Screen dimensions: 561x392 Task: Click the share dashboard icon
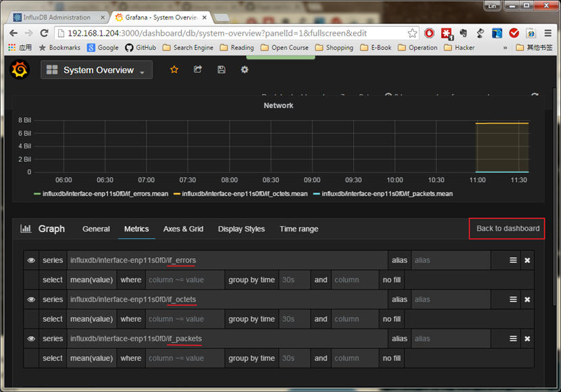[x=198, y=69]
